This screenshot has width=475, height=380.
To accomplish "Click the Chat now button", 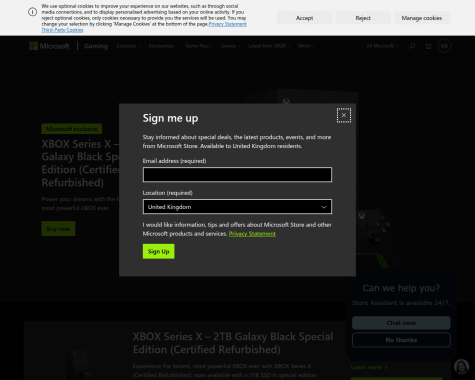I will [401, 323].
